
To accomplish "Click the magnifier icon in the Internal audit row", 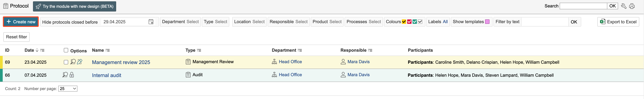I will (x=65, y=75).
